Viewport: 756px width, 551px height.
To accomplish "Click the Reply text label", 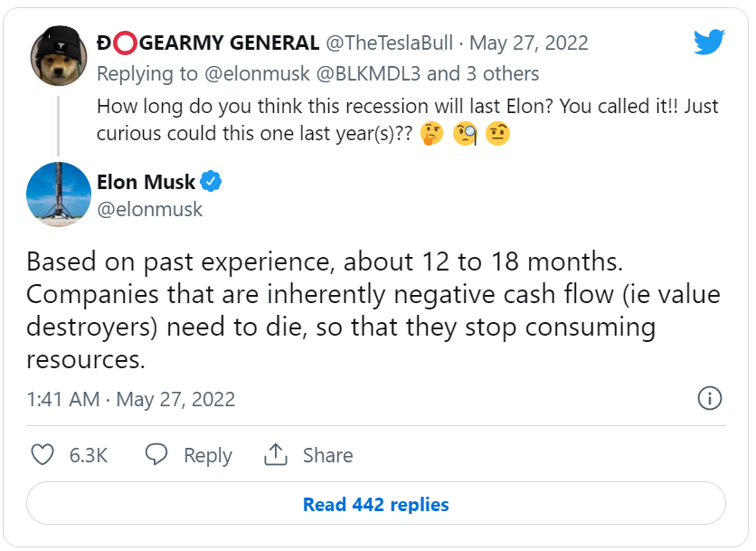I will [x=207, y=455].
